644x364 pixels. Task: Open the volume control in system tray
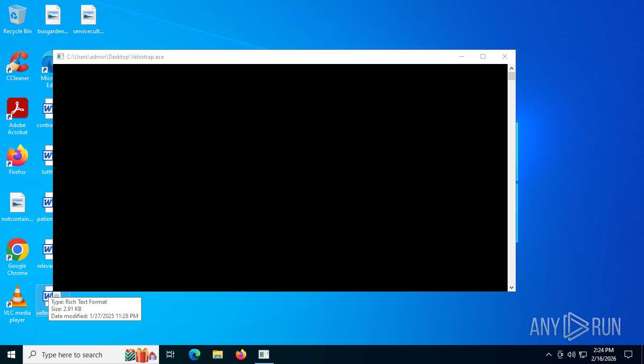click(572, 355)
